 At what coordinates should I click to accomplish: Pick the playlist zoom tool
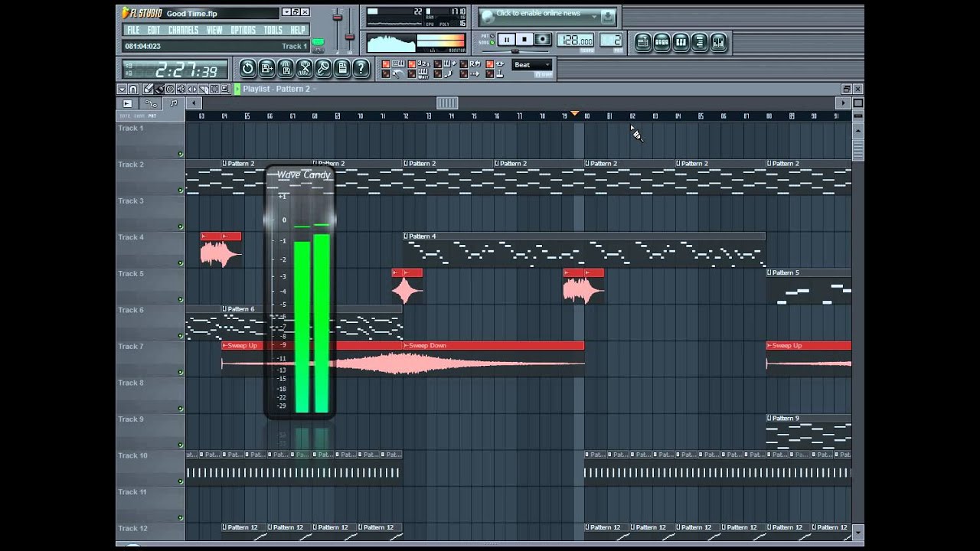(x=225, y=89)
